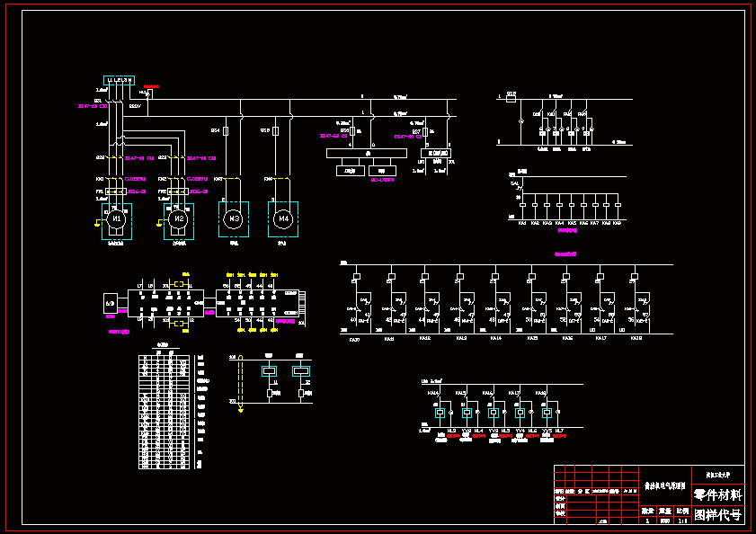
Task: Click the M3 motor circle
Action: pyautogui.click(x=234, y=218)
